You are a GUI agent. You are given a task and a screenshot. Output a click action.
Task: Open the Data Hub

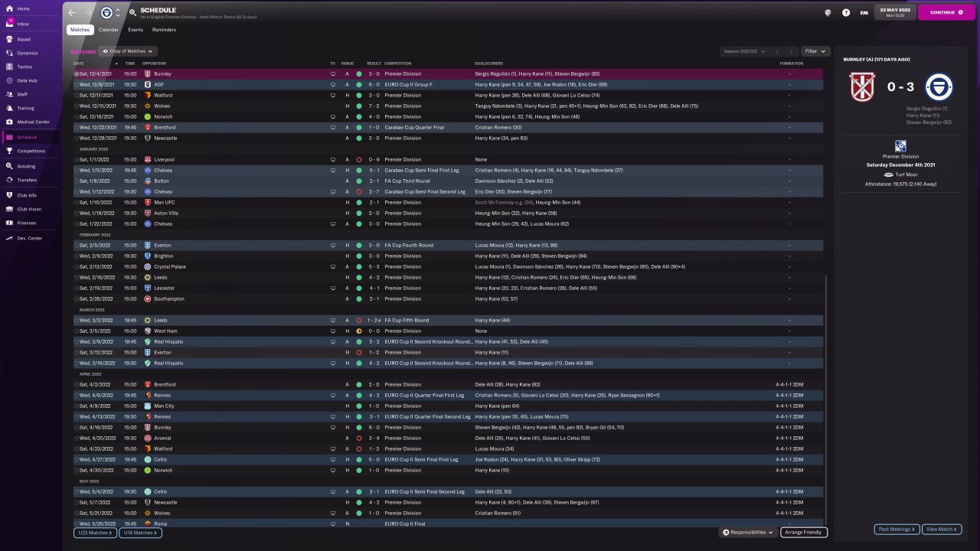point(31,80)
